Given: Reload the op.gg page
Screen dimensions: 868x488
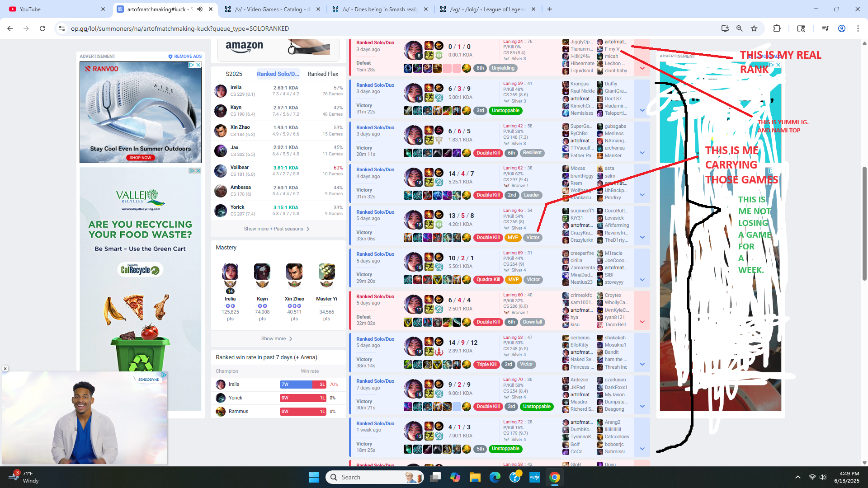Looking at the screenshot, I should (42, 28).
